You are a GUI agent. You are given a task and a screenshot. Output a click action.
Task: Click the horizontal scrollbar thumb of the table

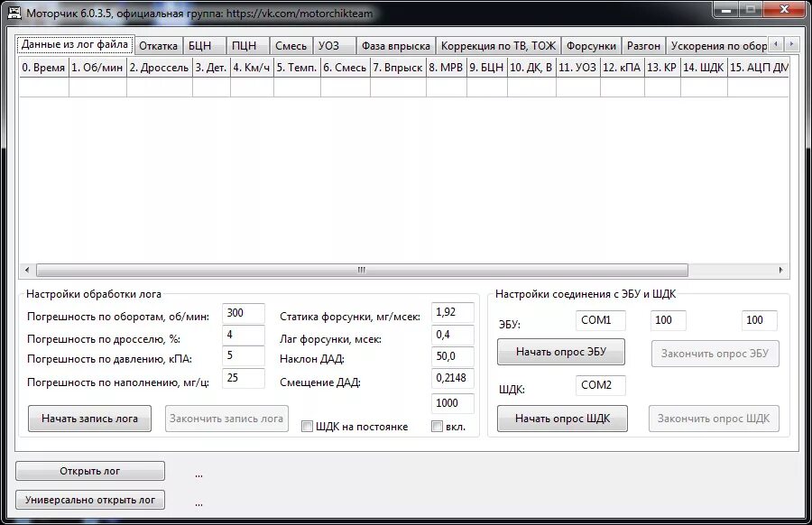(x=362, y=270)
